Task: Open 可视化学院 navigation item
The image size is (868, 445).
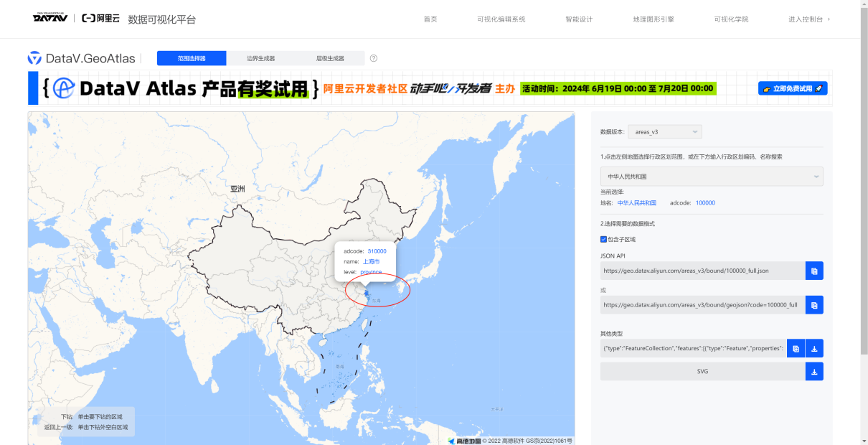Action: [x=731, y=19]
